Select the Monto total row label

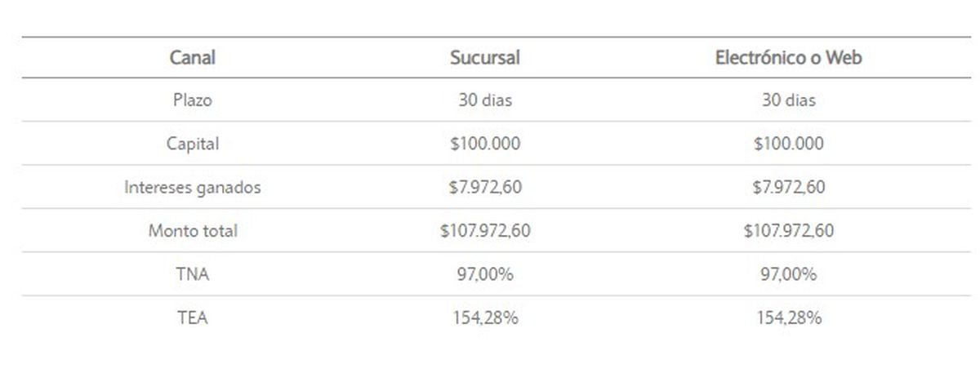coord(193,231)
